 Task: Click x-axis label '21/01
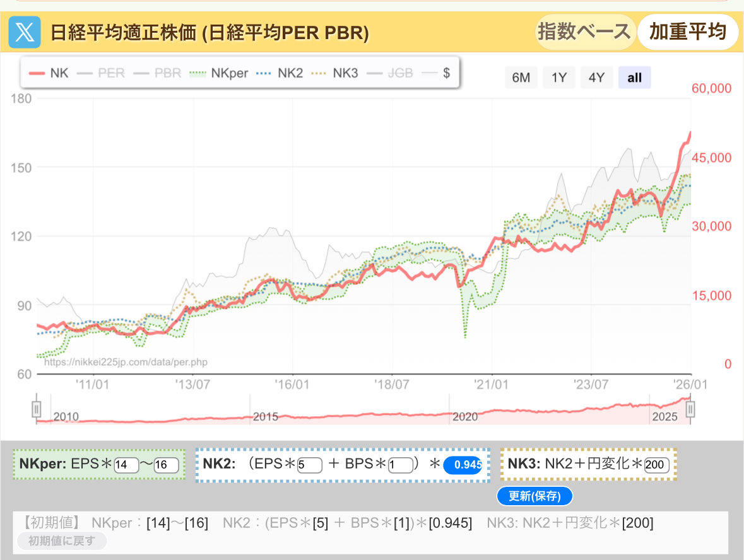point(490,385)
